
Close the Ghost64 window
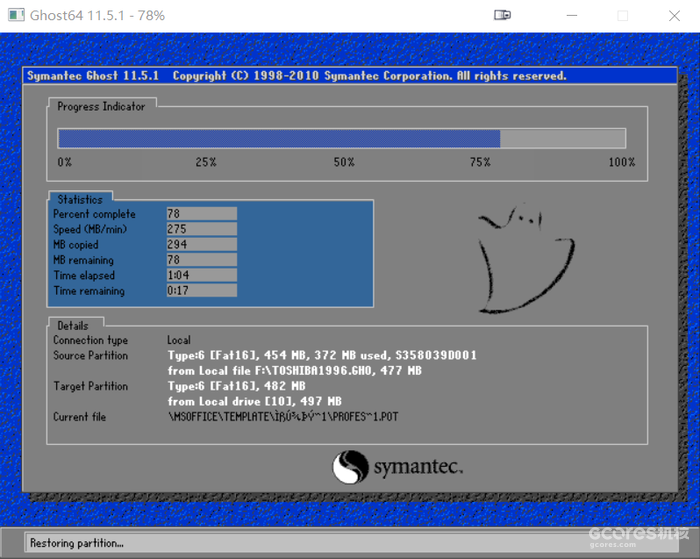(x=674, y=16)
